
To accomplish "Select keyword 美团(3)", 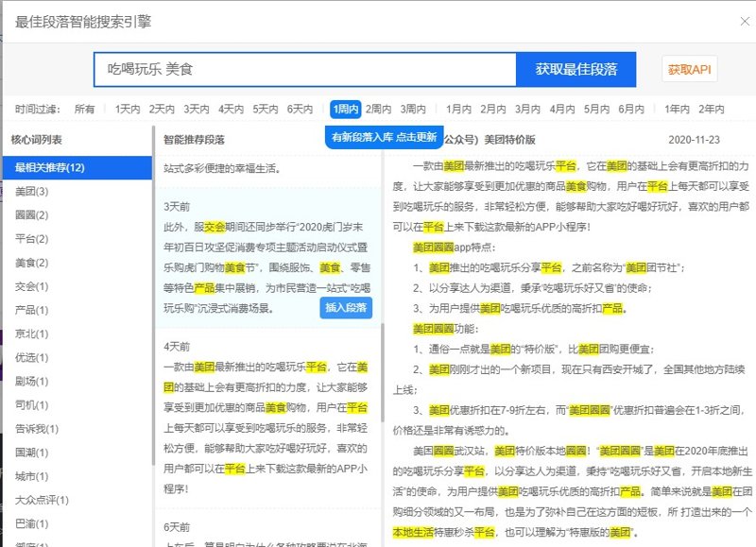I will 31,192.
